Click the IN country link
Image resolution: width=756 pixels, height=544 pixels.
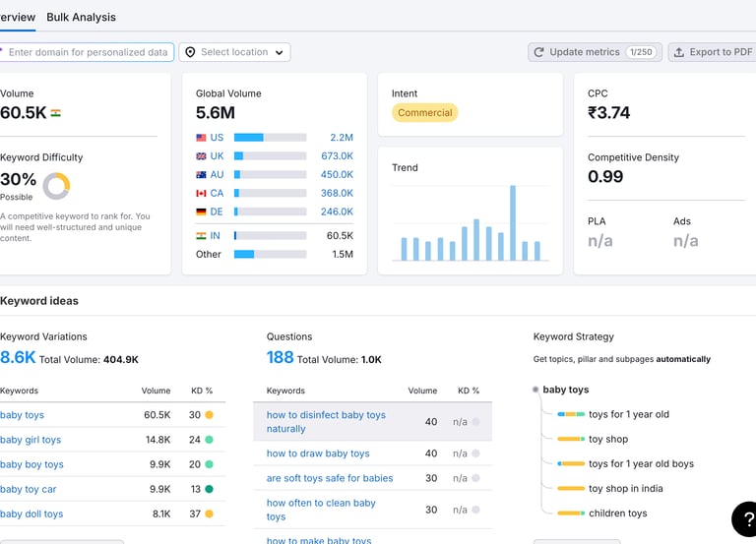[x=215, y=236]
